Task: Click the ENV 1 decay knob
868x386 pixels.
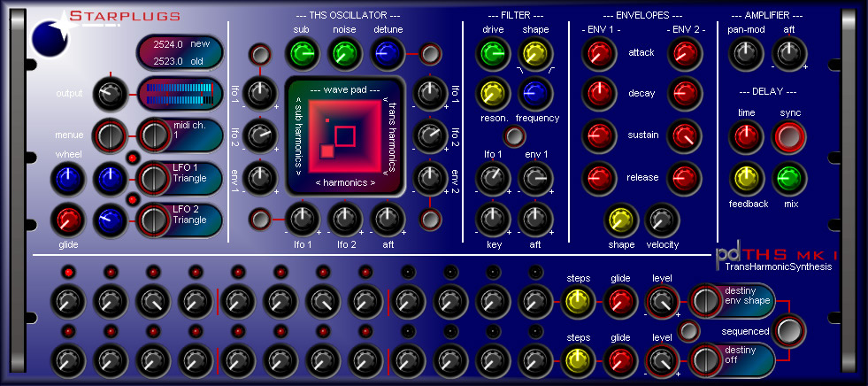Action: pos(599,94)
